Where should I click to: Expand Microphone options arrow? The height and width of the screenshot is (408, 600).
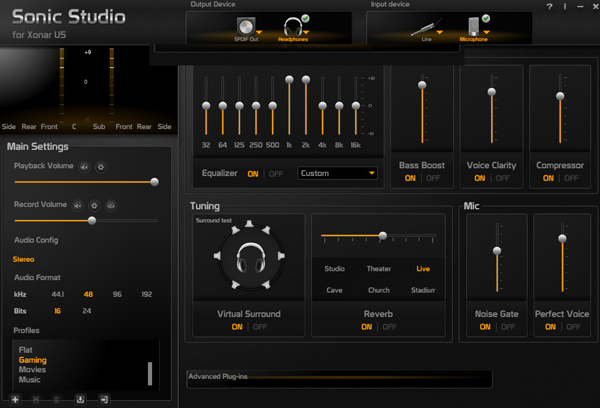486,33
